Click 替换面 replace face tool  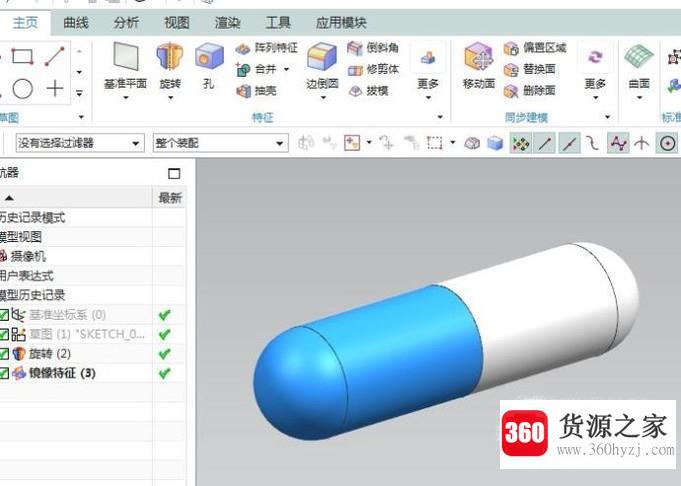click(x=529, y=69)
